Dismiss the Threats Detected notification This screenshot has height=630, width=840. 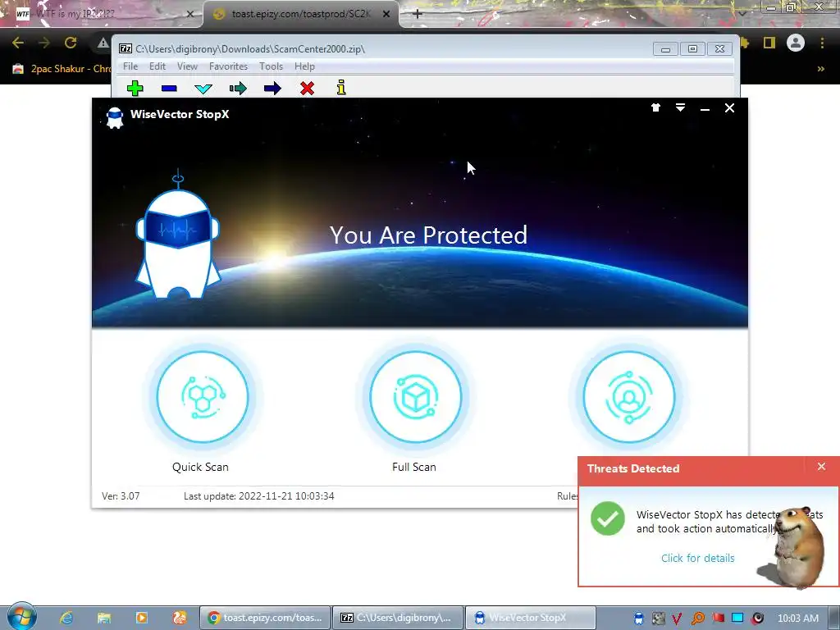(821, 467)
